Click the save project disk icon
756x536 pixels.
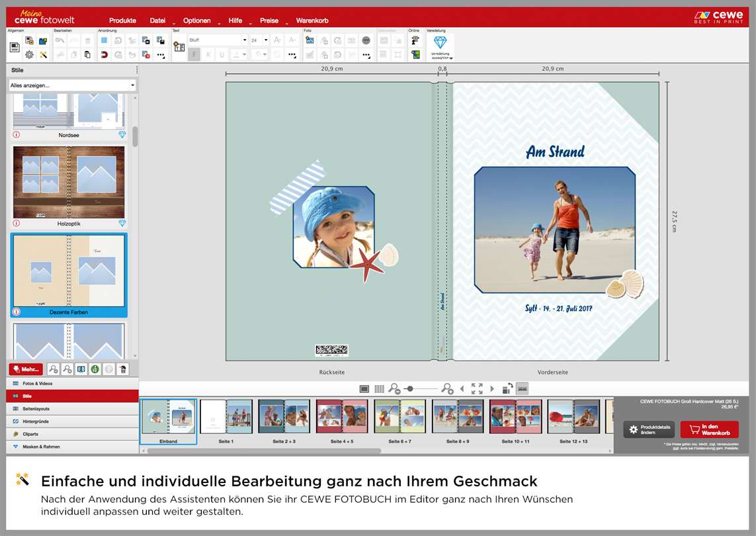(x=15, y=47)
